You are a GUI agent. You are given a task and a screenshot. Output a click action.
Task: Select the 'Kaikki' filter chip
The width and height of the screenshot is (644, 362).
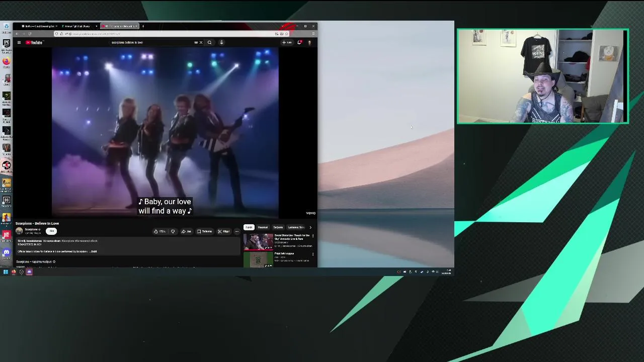tap(249, 227)
